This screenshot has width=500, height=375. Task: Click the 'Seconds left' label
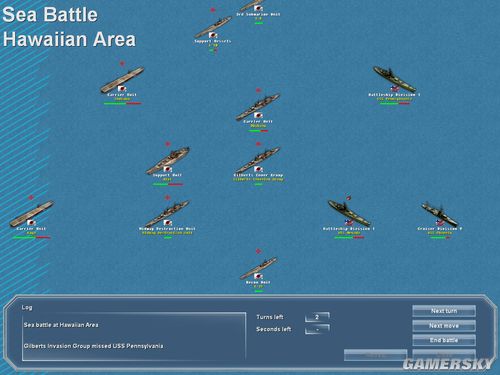pos(274,329)
